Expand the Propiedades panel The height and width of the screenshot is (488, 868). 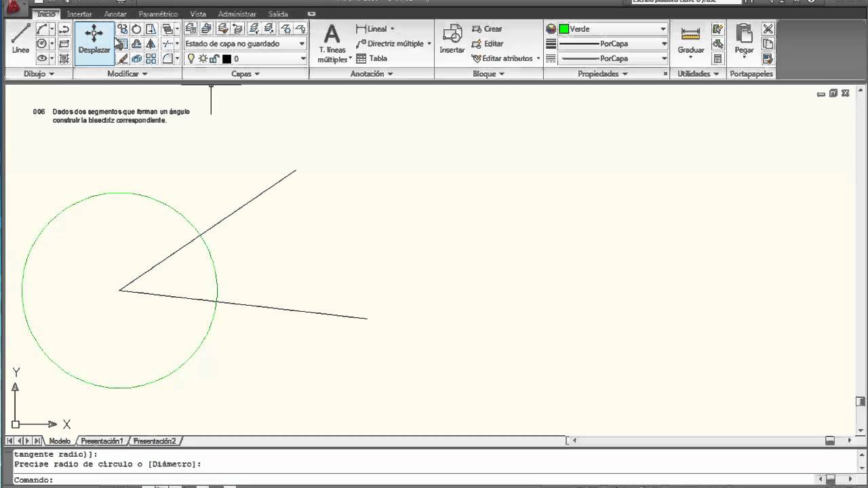click(602, 74)
